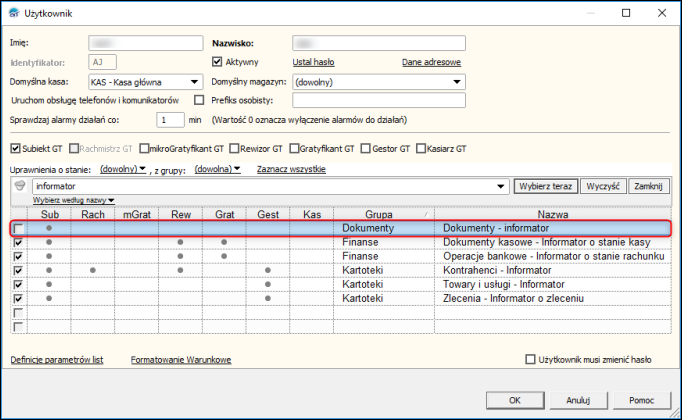
Task: Click the filter funnel icon beside the informator field
Action: [20, 186]
